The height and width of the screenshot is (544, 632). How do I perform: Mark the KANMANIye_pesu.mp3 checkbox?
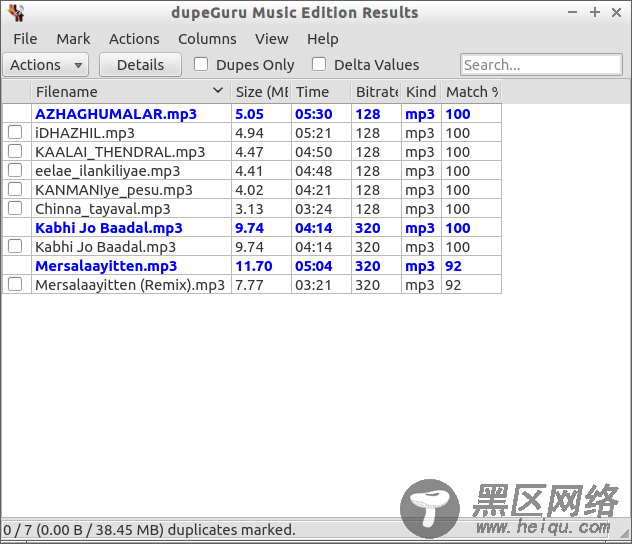pyautogui.click(x=15, y=189)
